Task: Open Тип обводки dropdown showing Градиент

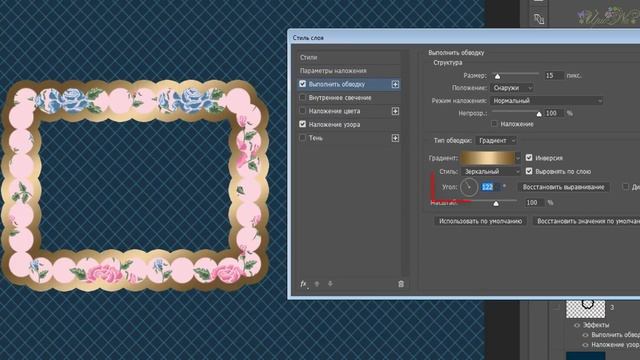Action: pyautogui.click(x=496, y=140)
